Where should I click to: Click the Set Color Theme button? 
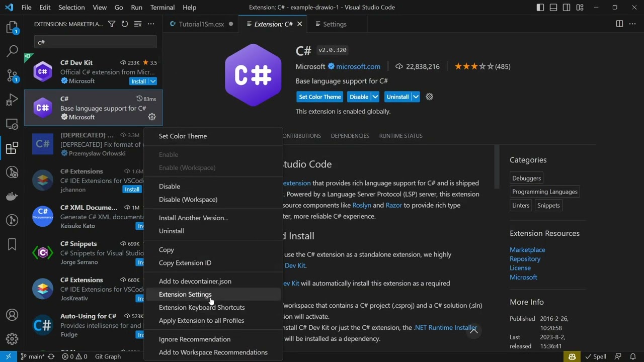coord(320,97)
